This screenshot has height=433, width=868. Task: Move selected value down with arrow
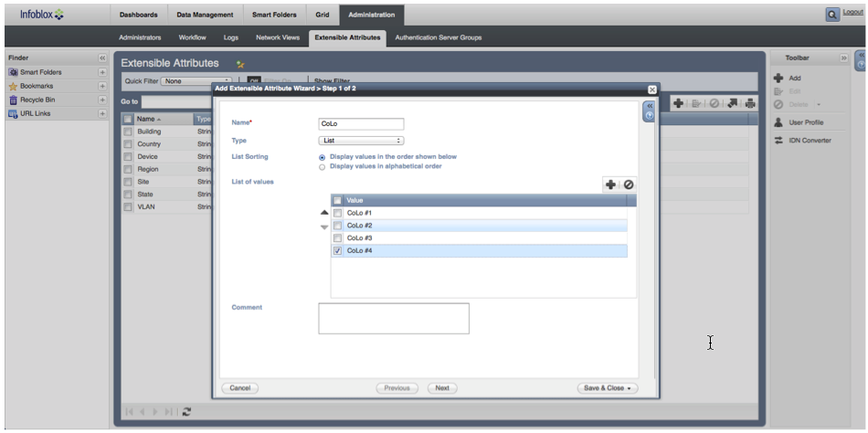(324, 227)
